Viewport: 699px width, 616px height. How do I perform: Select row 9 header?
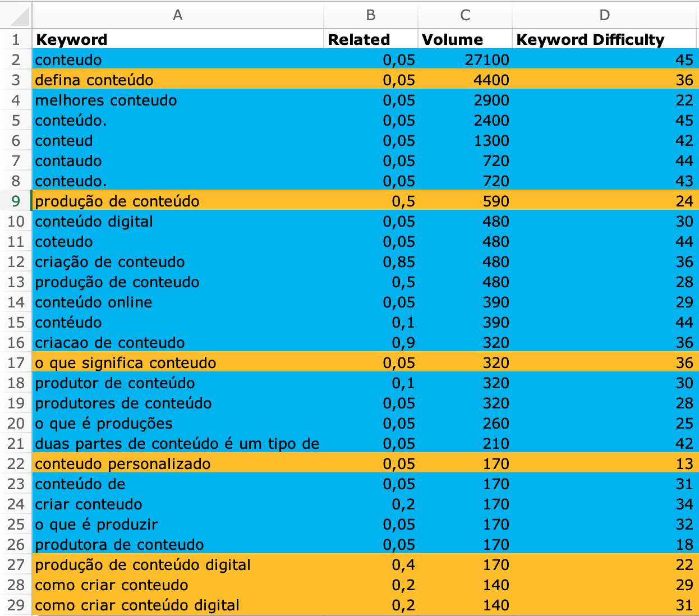(16, 201)
